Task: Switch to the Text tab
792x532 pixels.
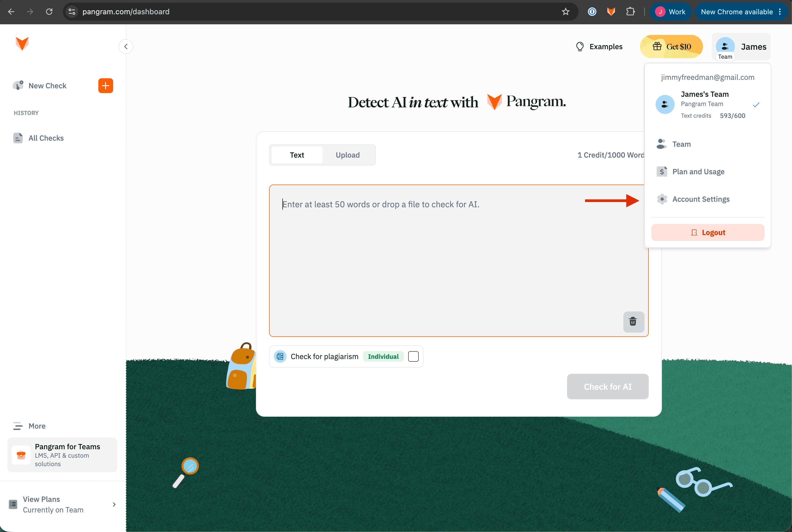Action: point(297,155)
